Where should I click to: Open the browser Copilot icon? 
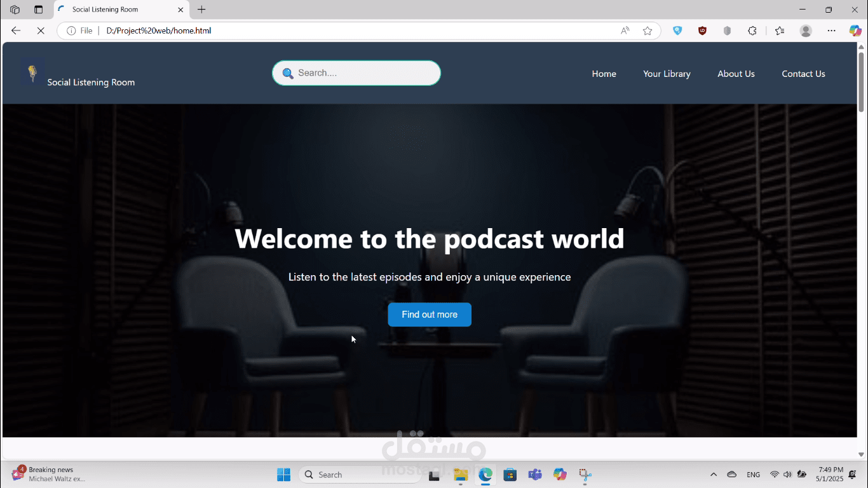[855, 30]
